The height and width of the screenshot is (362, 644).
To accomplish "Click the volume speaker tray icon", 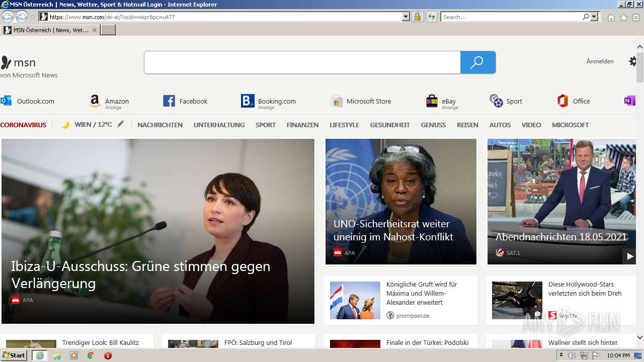I will click(x=572, y=355).
